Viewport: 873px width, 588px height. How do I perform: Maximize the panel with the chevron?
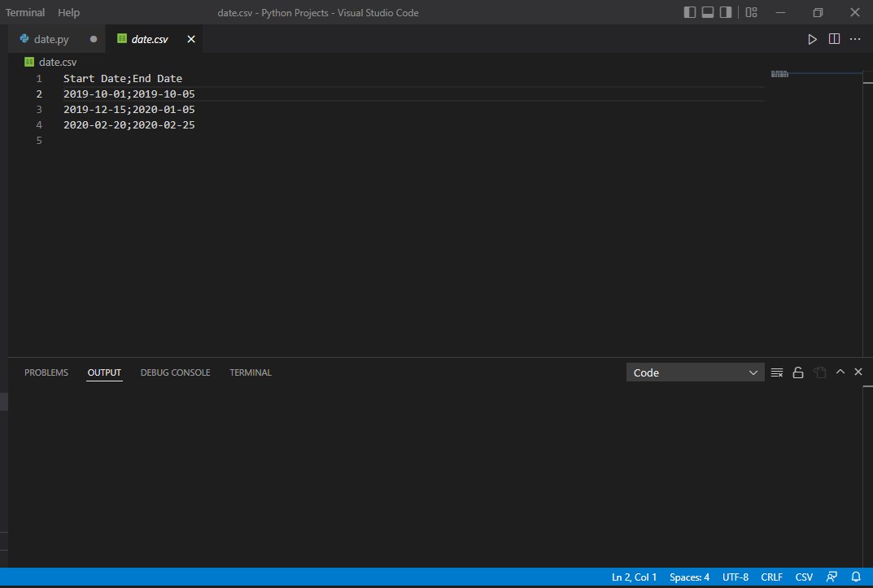click(840, 372)
